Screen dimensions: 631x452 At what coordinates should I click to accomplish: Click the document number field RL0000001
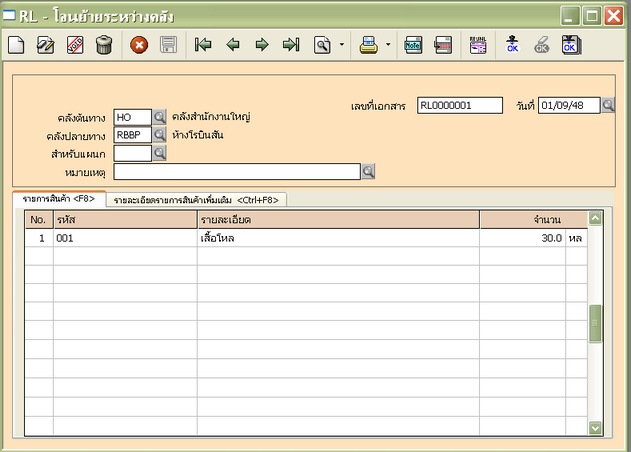click(459, 105)
